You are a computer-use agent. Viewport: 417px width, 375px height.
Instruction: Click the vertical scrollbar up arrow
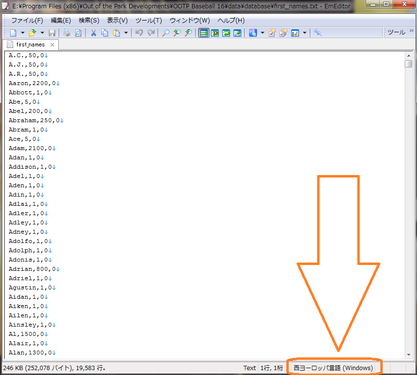tap(409, 56)
